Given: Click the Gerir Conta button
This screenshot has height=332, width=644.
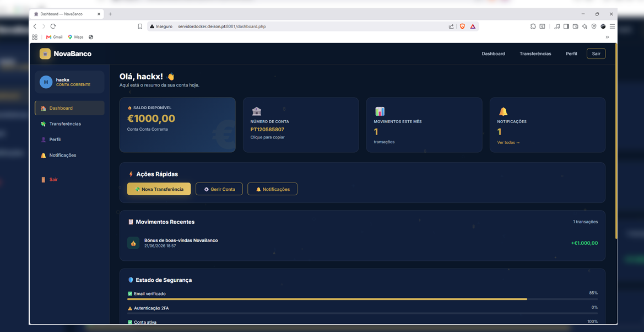Looking at the screenshot, I should click(x=219, y=189).
